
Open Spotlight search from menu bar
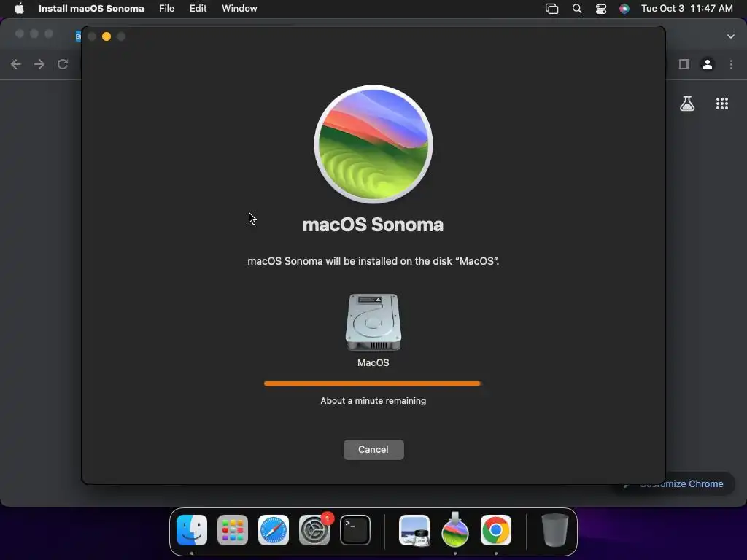point(577,9)
